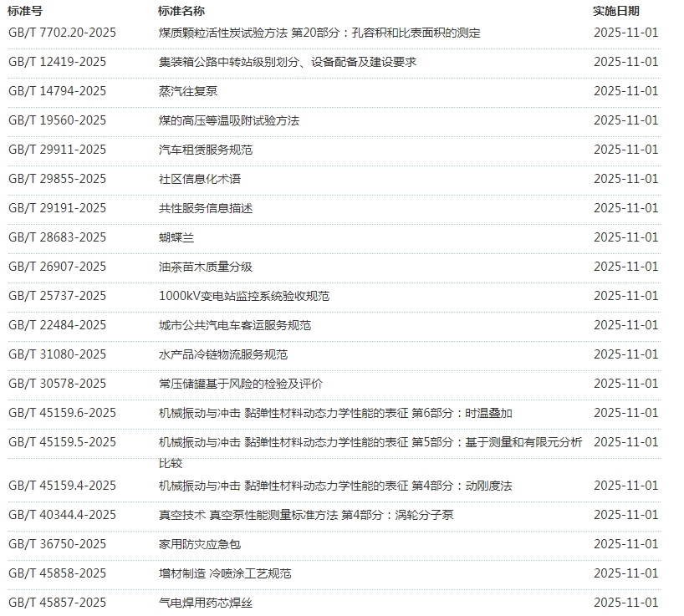684x616 pixels.
Task: Click the 集装箱公路中转站级别划分 standard title
Action: coord(287,62)
